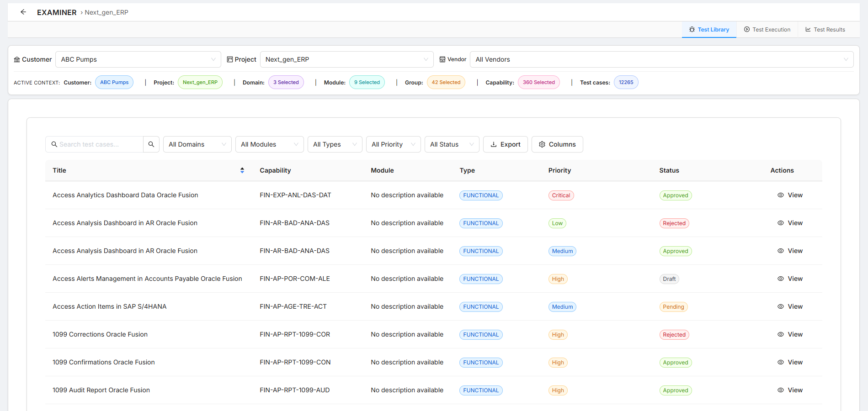Open the Columns settings gear button
The width and height of the screenshot is (868, 411).
click(x=557, y=144)
